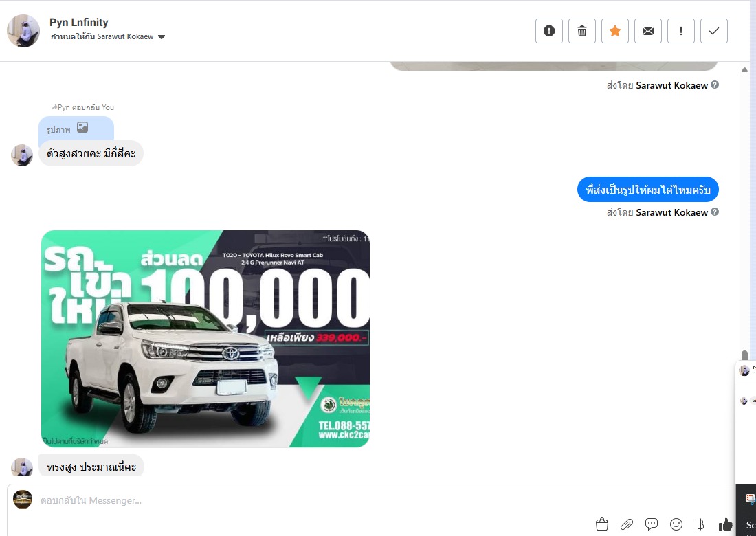Image resolution: width=756 pixels, height=536 pixels.
Task: Click the page avatar beside the reply box
Action: coord(22,500)
